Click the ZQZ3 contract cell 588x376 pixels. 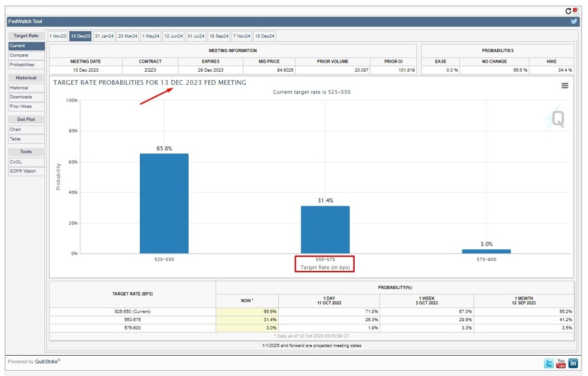[150, 70]
